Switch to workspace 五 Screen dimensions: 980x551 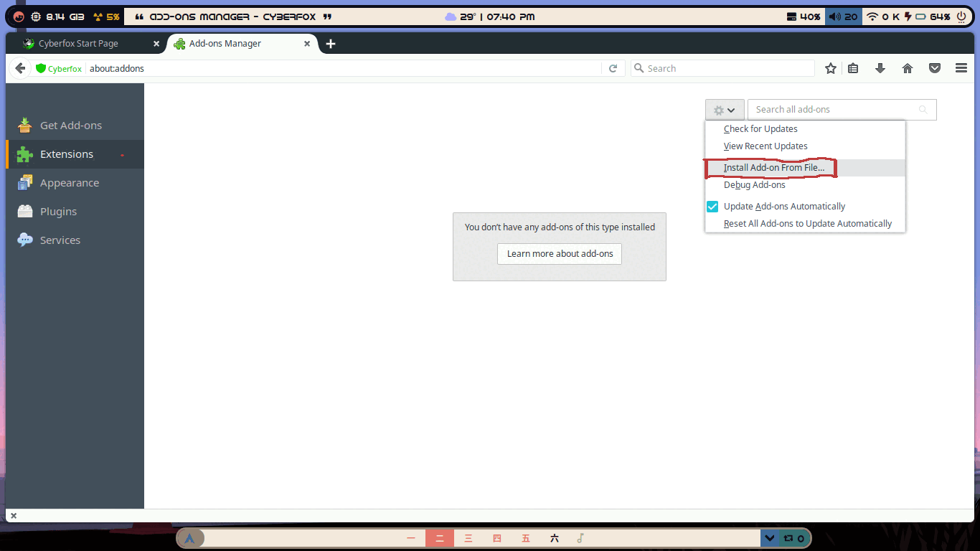point(526,538)
